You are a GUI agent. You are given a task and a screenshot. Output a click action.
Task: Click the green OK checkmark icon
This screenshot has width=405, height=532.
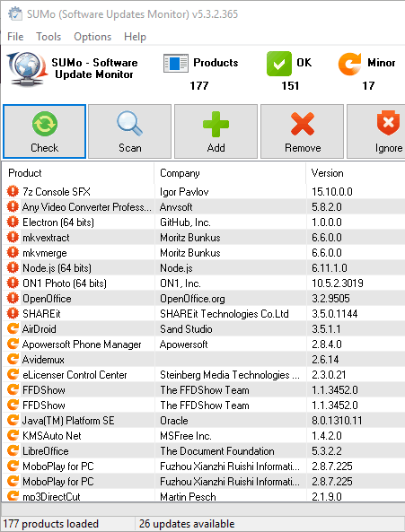click(279, 64)
